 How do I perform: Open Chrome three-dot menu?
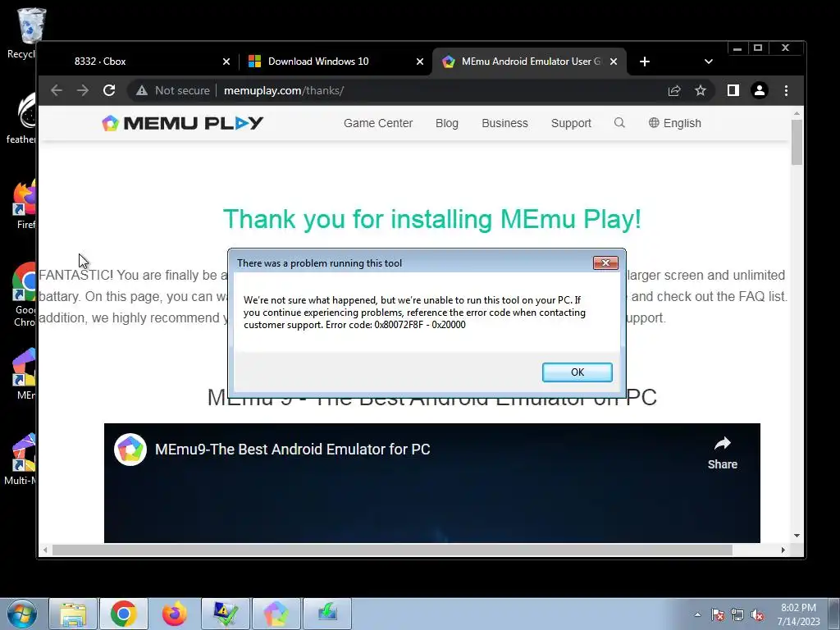tap(786, 90)
